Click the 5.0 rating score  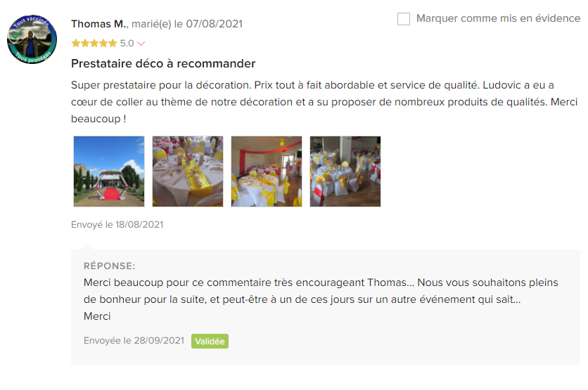127,44
